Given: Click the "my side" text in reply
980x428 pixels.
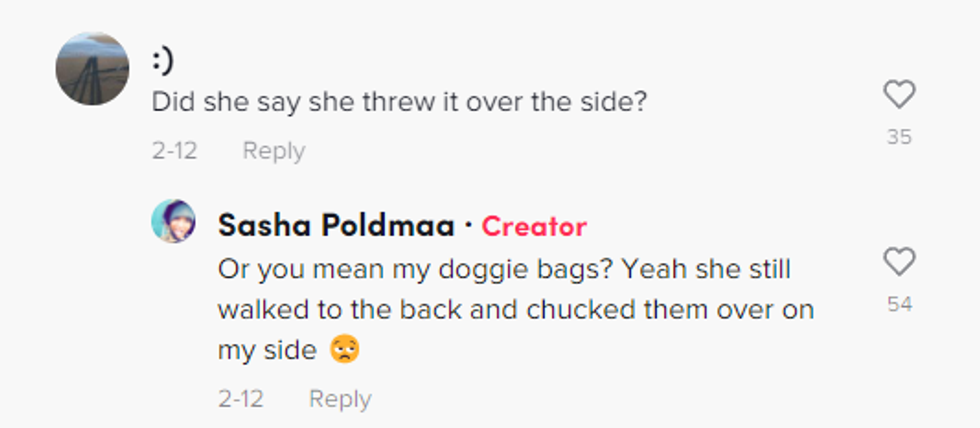Looking at the screenshot, I should coord(267,351).
